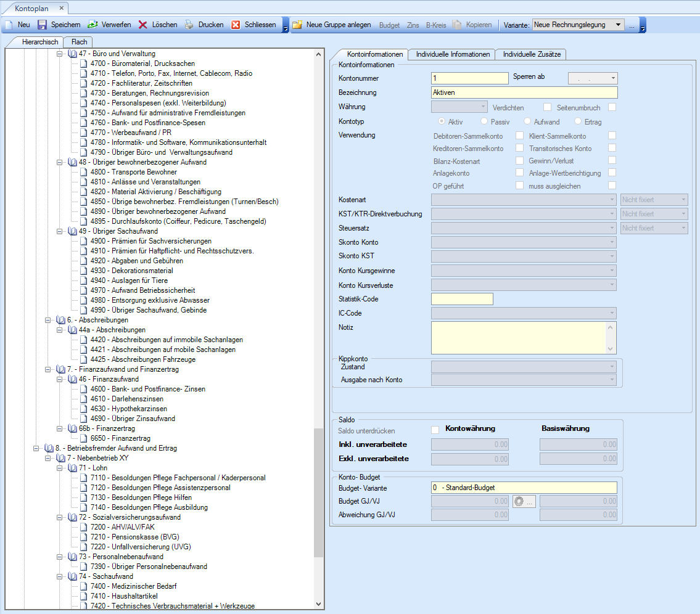The image size is (700, 614).
Task: Check the OP geführt checkbox
Action: (520, 185)
